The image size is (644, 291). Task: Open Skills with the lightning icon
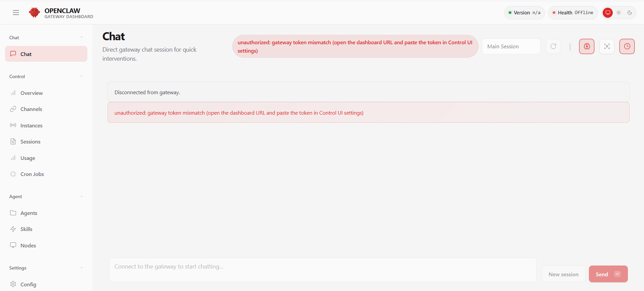[x=26, y=229]
